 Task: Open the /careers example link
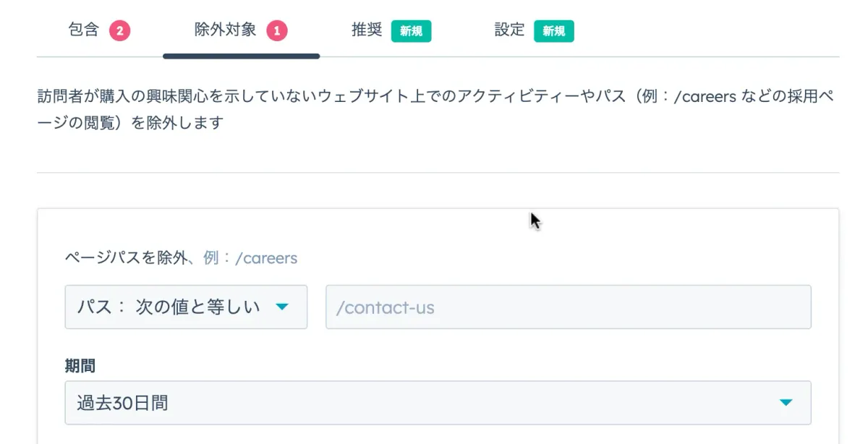pos(268,257)
